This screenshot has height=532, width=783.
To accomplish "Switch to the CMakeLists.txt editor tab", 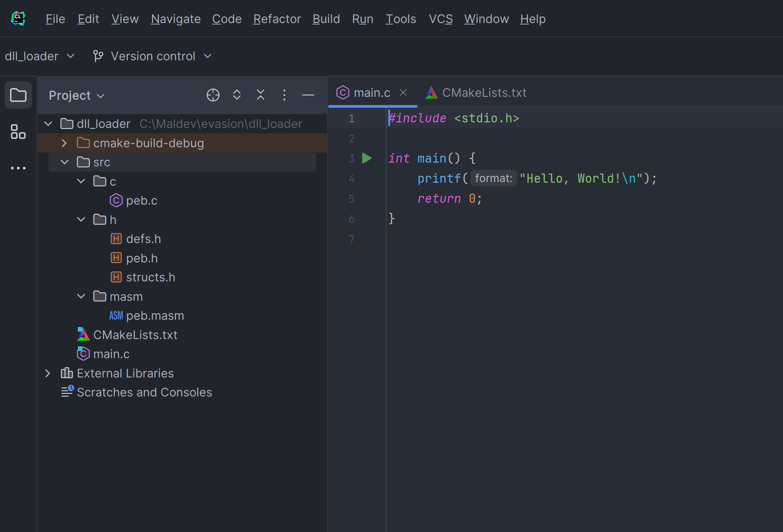I will pos(476,93).
